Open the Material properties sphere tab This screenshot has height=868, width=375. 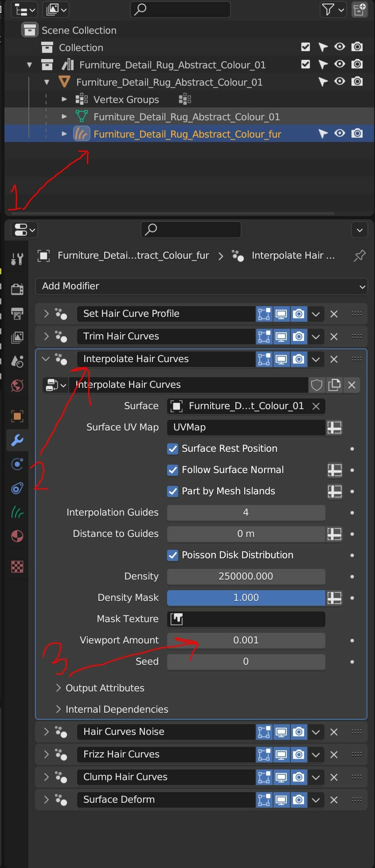click(x=17, y=536)
